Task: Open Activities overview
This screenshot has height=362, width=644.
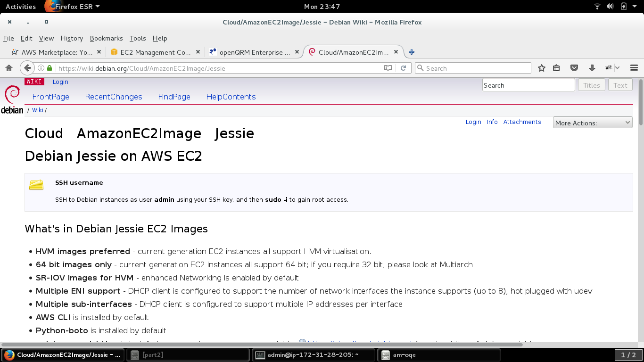Action: click(20, 7)
